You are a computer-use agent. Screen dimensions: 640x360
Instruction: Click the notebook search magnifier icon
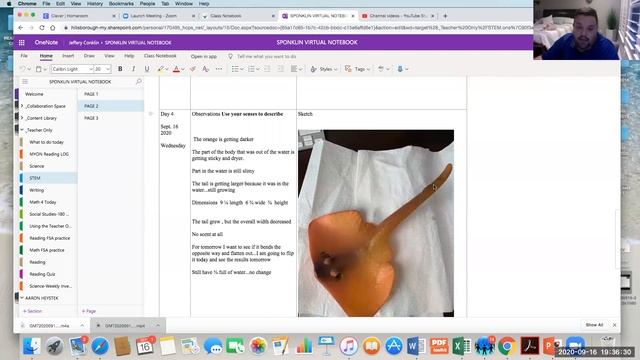139,82
